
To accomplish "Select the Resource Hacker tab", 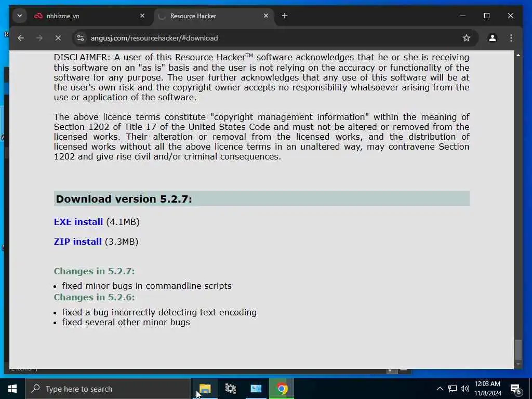I will (x=214, y=16).
